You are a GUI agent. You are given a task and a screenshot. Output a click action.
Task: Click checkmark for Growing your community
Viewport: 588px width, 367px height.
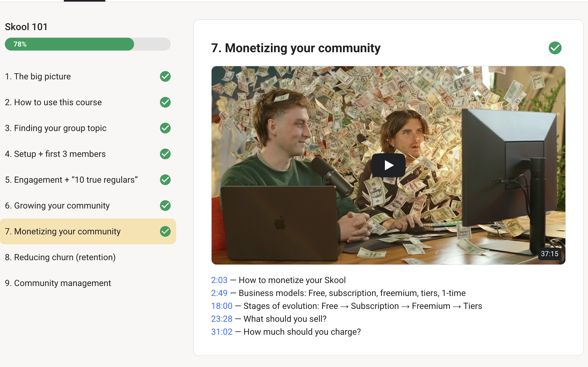[165, 206]
